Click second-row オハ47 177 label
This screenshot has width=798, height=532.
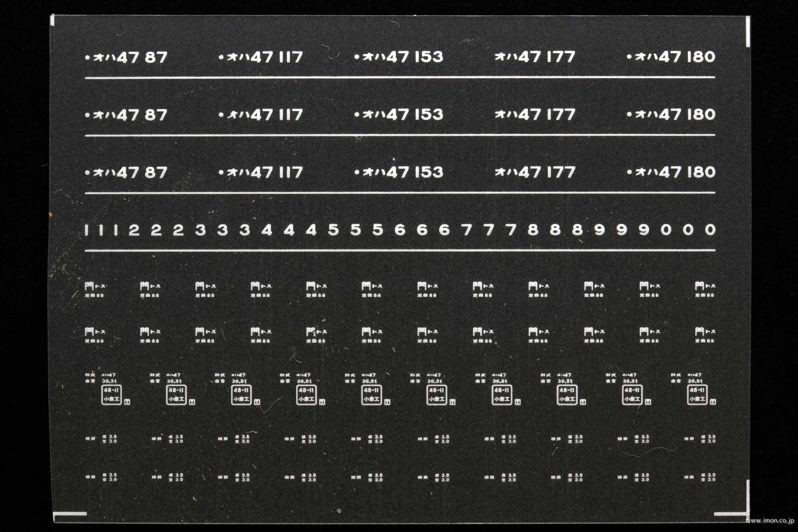[x=535, y=115]
